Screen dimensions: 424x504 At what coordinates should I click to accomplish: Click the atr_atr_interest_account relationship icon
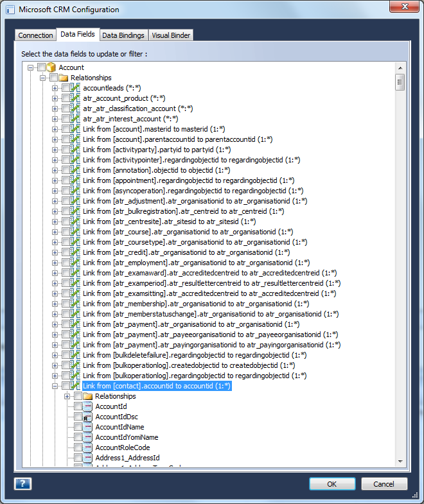pyautogui.click(x=76, y=119)
